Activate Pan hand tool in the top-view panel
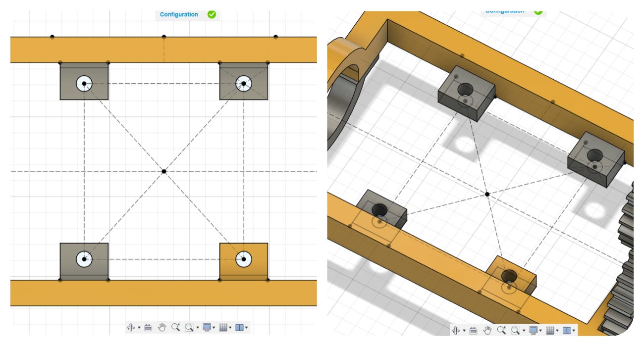The image size is (644, 345). (162, 327)
